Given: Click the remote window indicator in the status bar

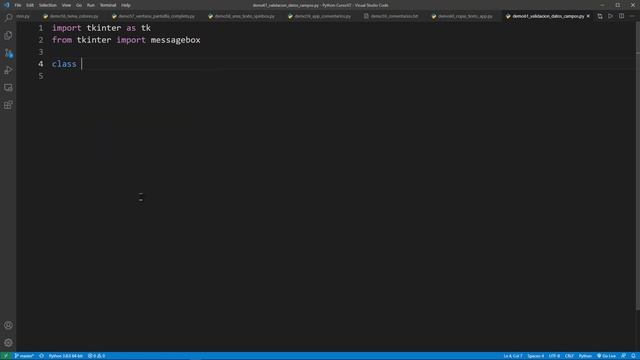Looking at the screenshot, I should (6, 356).
